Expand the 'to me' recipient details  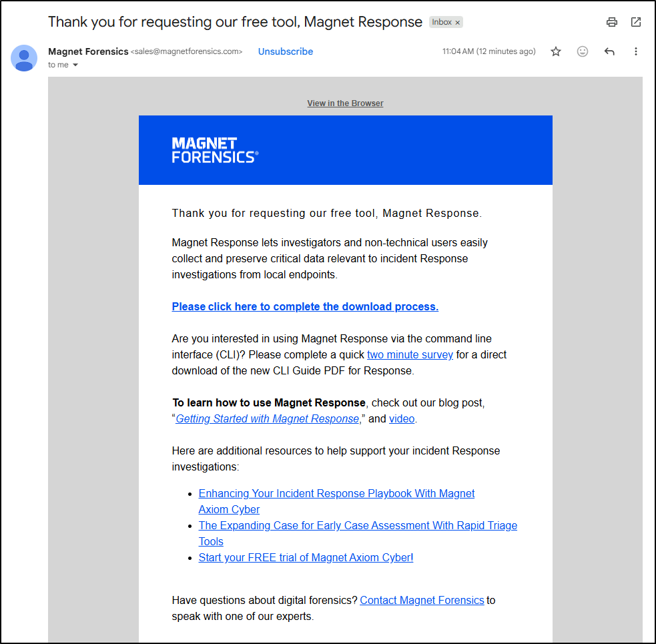(x=75, y=65)
